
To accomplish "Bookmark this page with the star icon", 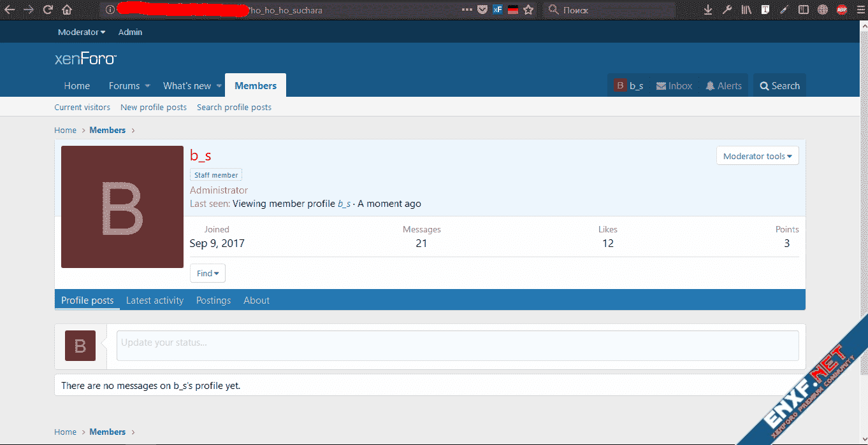I will [x=528, y=10].
